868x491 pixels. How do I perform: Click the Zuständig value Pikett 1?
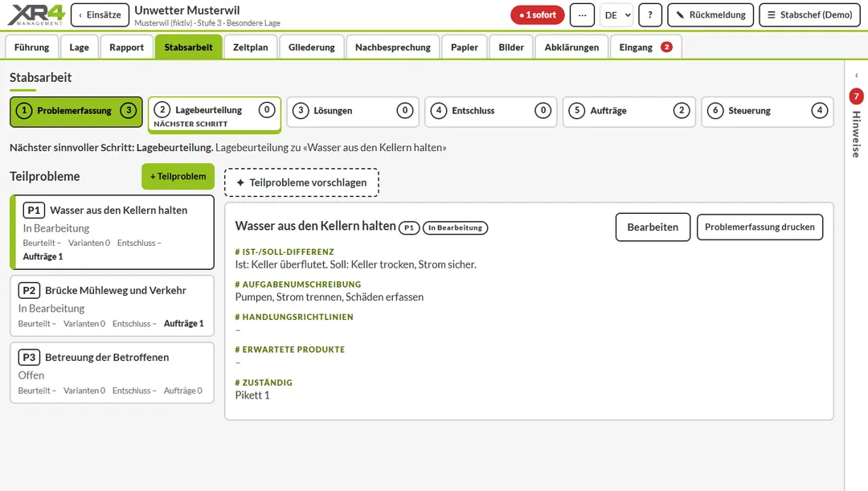(x=252, y=395)
